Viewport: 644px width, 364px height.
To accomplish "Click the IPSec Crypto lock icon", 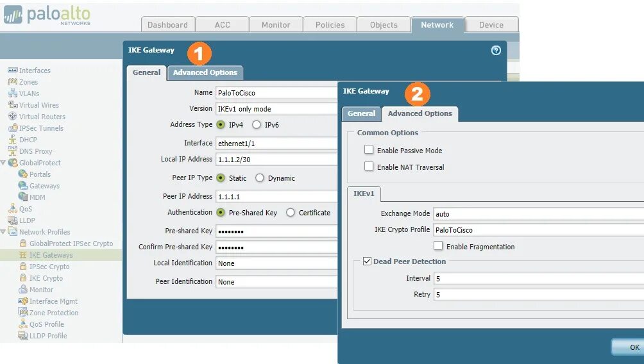I will pos(23,266).
